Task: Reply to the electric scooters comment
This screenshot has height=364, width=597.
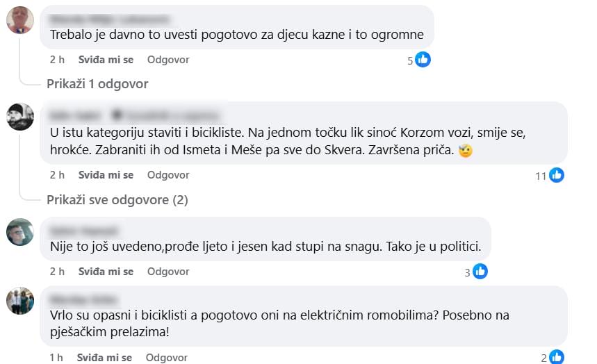Action: click(x=167, y=358)
